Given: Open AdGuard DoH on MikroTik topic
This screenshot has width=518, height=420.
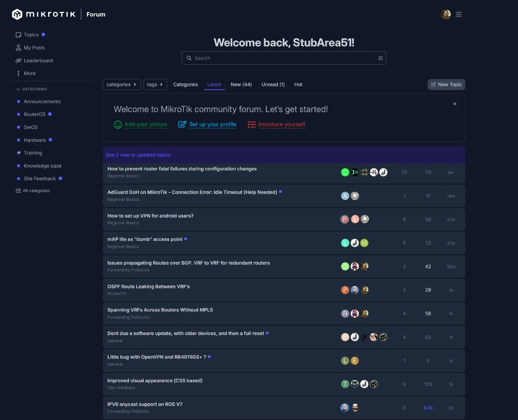Looking at the screenshot, I should click(x=192, y=192).
